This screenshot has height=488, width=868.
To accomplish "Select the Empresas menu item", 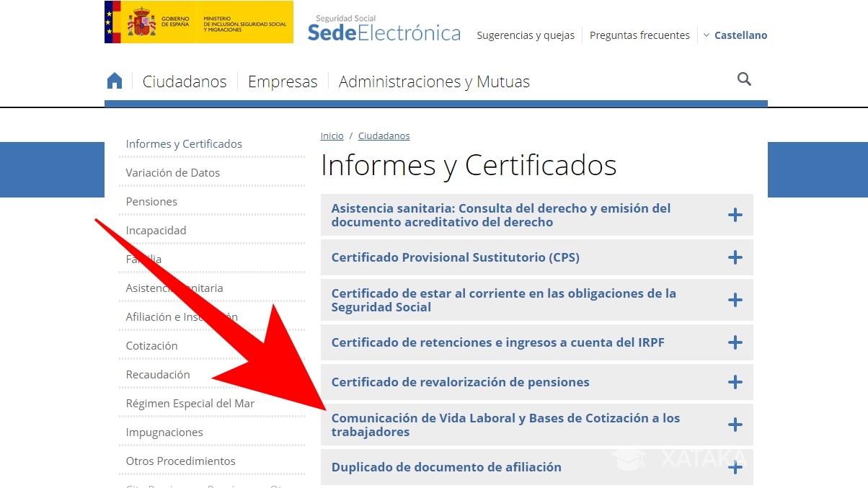I will coord(283,81).
